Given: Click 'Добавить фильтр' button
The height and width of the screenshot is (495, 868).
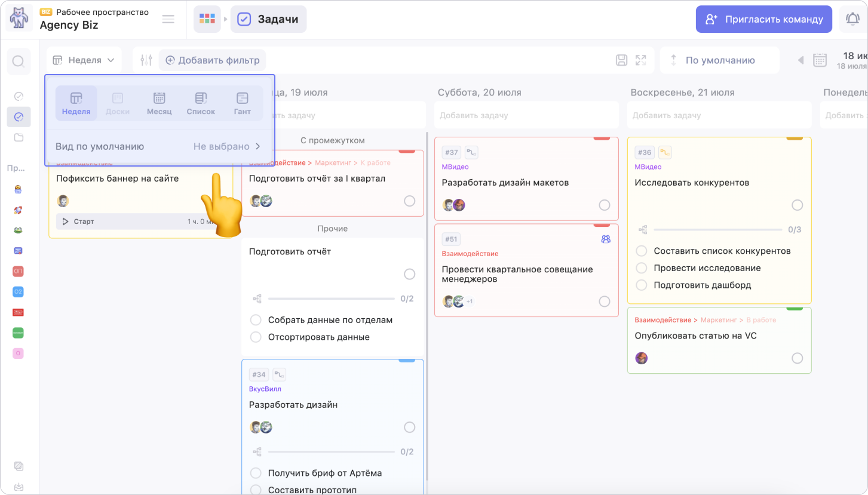Looking at the screenshot, I should tap(213, 60).
